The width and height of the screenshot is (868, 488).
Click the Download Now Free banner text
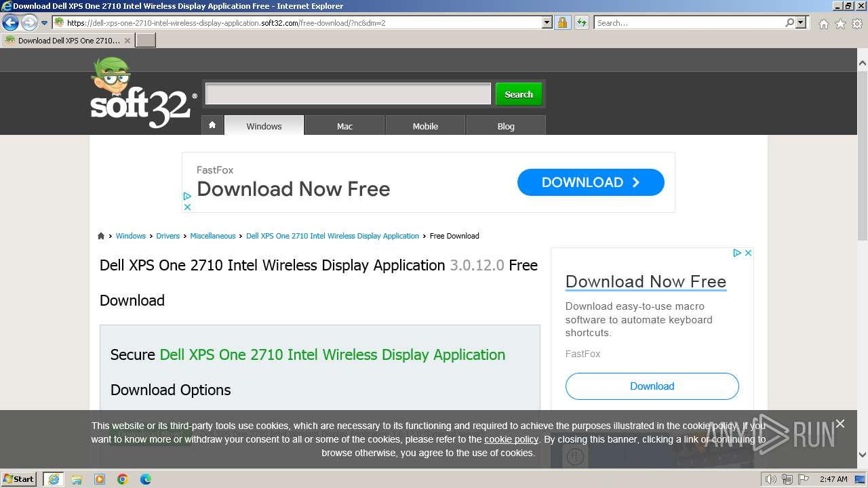293,189
